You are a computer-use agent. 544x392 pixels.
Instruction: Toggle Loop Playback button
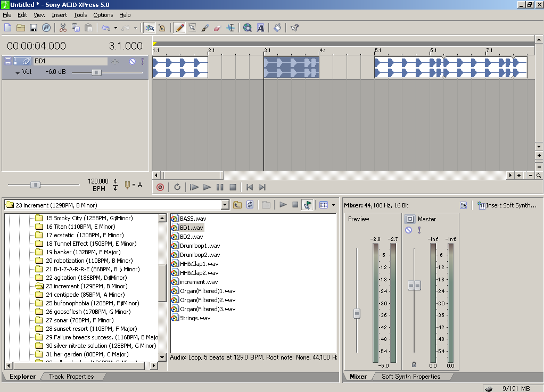[177, 187]
